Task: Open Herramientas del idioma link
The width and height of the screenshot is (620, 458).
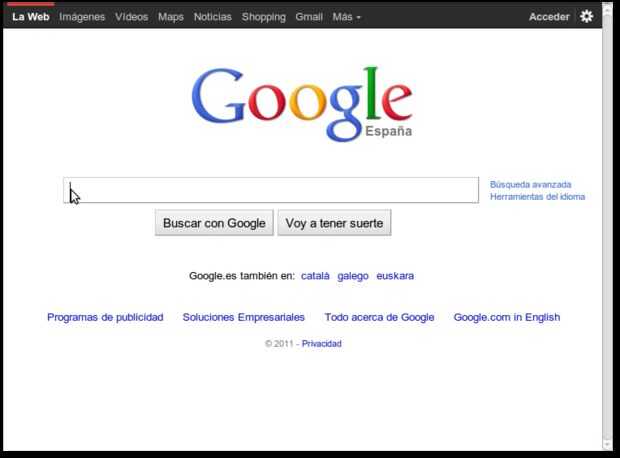Action: (x=537, y=197)
